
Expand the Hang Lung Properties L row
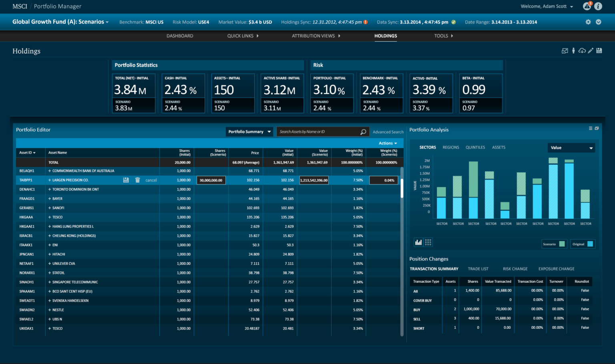pyautogui.click(x=50, y=226)
